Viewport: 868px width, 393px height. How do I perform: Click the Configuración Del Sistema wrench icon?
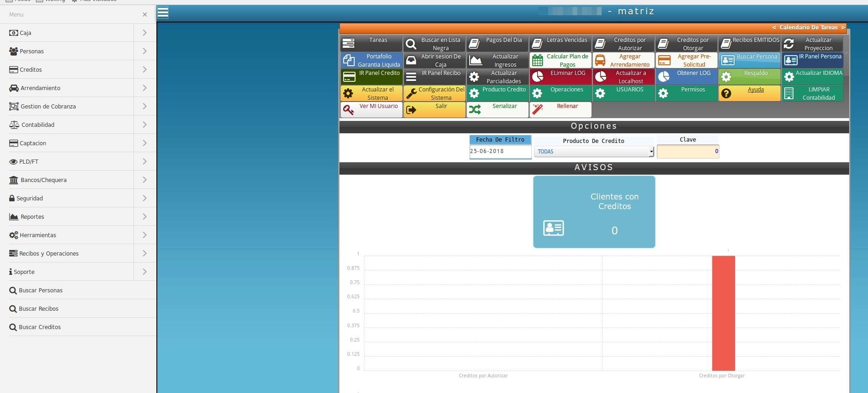tap(411, 93)
